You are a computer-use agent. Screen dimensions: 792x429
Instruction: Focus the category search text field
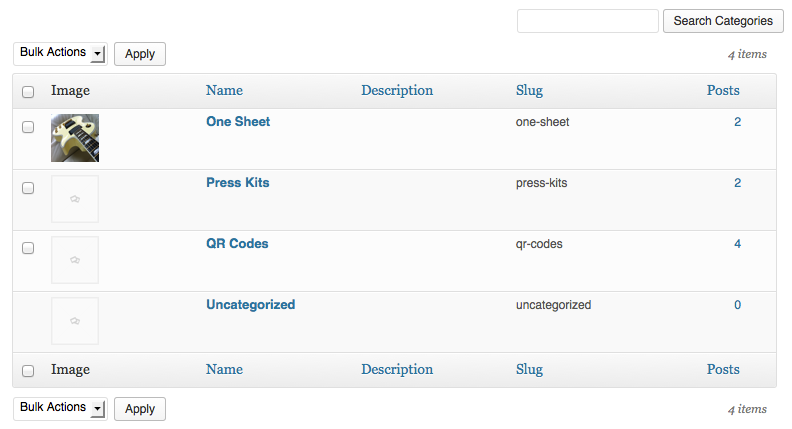click(x=588, y=21)
